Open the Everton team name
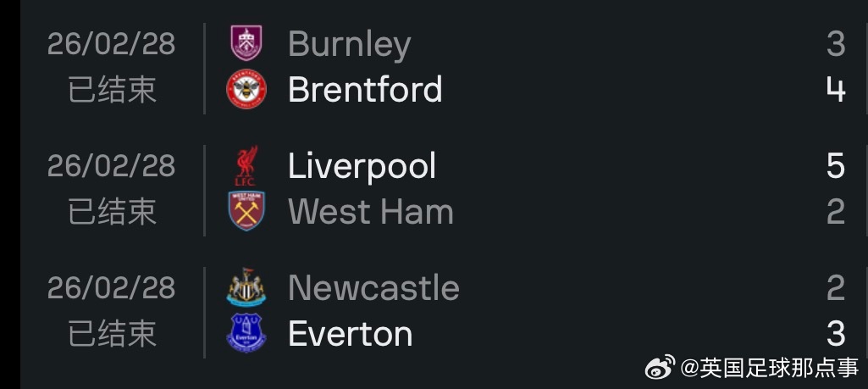This screenshot has height=389, width=868. [351, 334]
